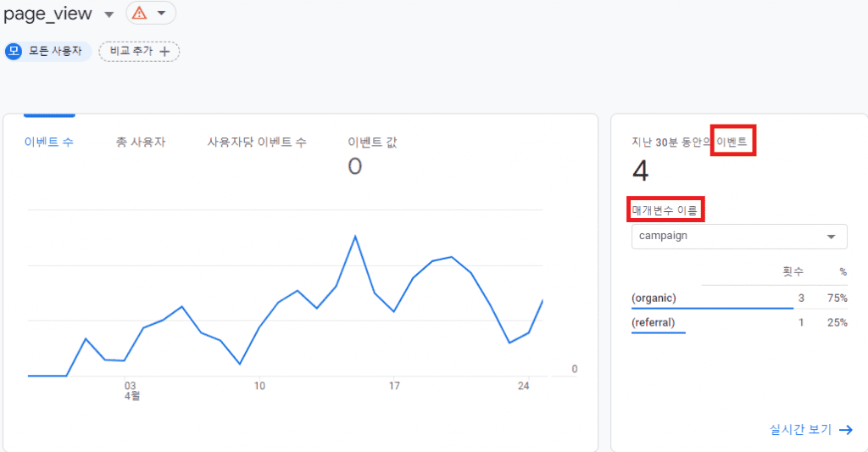Switch to the 이벤트 수 tab
This screenshot has height=452, width=868.
[x=48, y=142]
